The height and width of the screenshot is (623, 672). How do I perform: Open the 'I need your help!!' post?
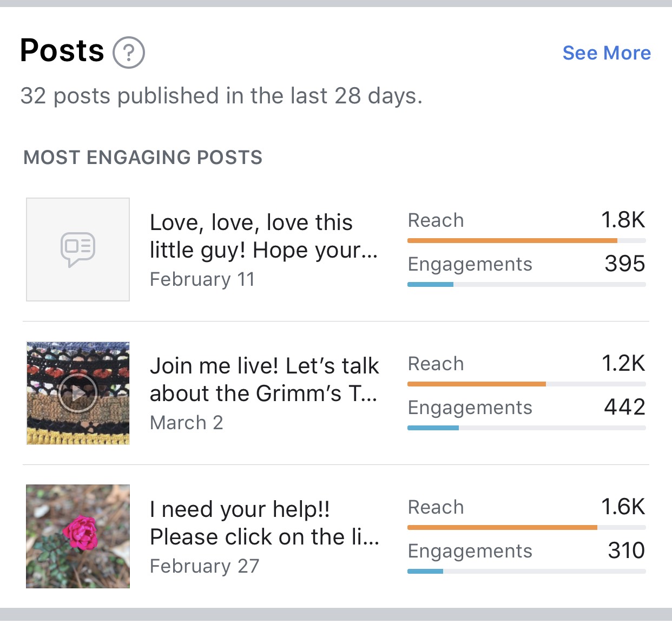(265, 523)
